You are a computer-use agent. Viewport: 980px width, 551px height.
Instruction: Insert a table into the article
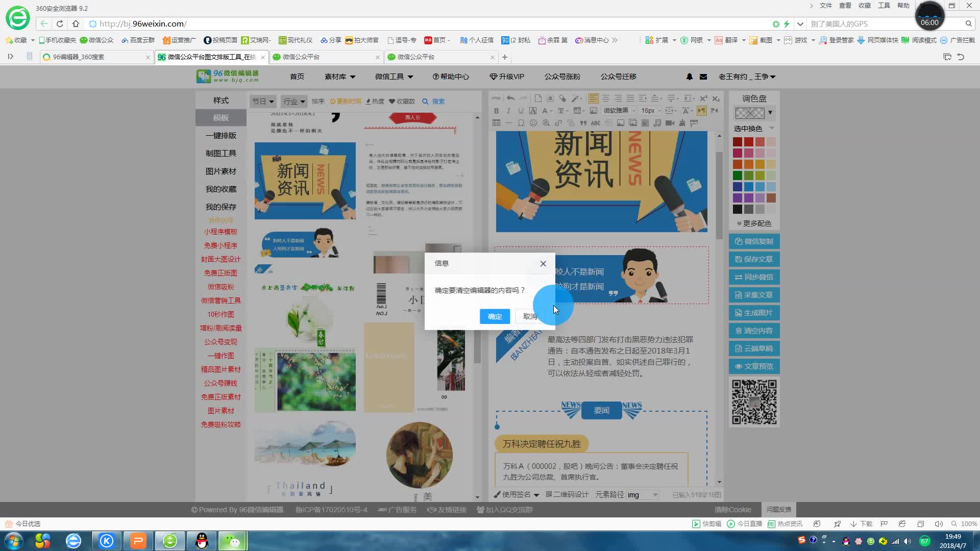coord(497,123)
